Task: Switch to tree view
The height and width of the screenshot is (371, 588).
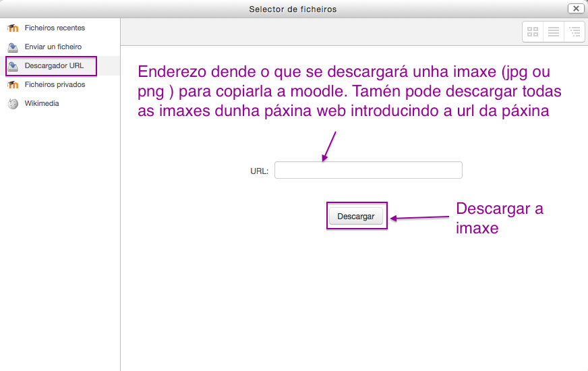Action: coord(574,32)
